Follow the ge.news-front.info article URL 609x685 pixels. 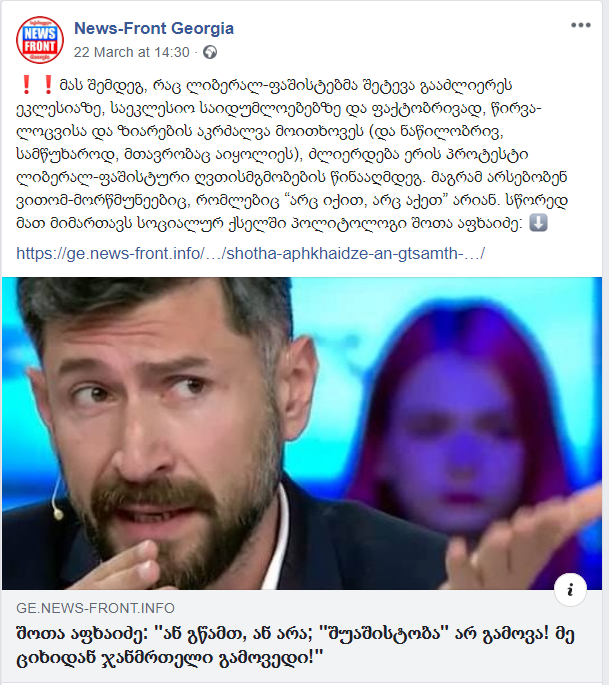point(250,253)
